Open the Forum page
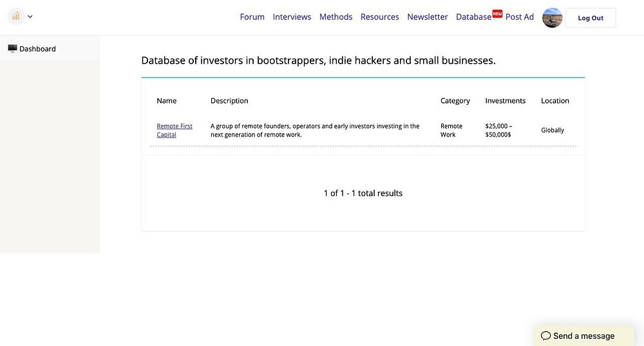Screen dimensions: 644x346 (252, 17)
